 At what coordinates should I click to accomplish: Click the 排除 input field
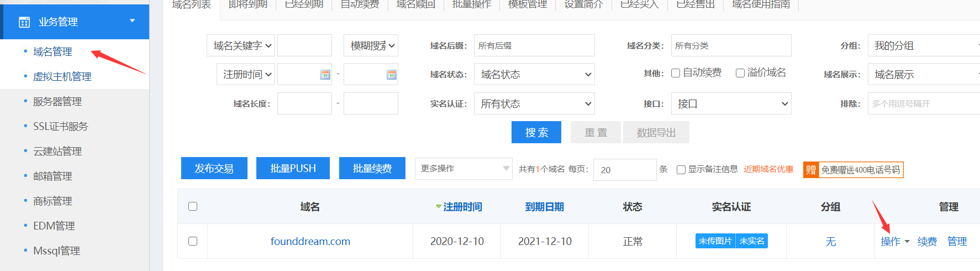pos(924,103)
